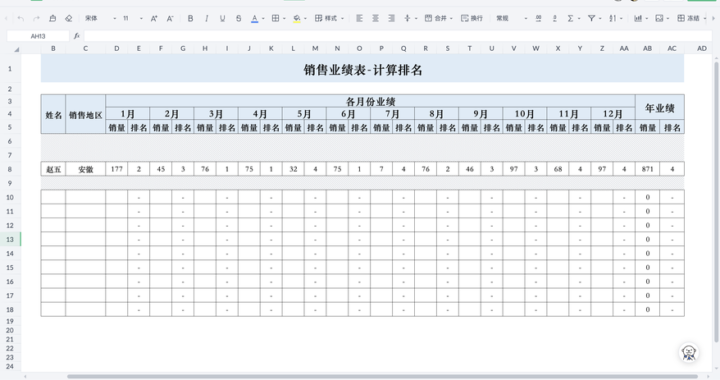This screenshot has width=720, height=380.
Task: Apply font color with the A icon
Action: tap(254, 18)
